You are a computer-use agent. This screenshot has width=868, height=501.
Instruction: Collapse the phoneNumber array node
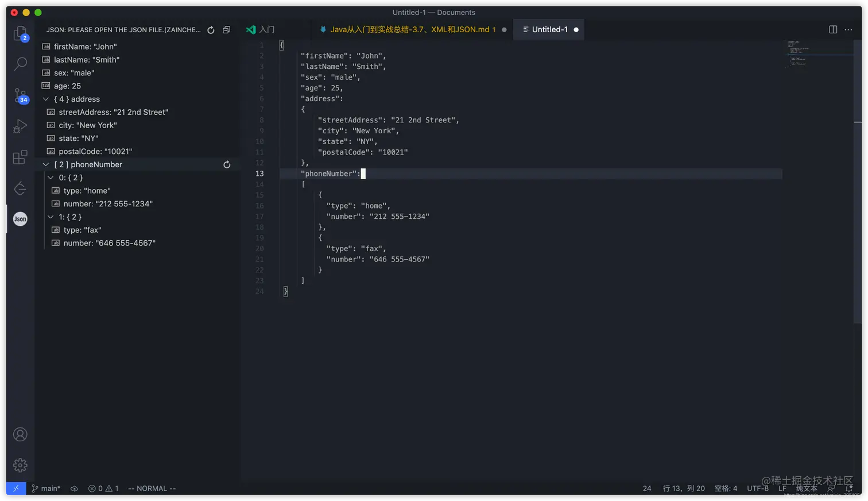click(46, 164)
